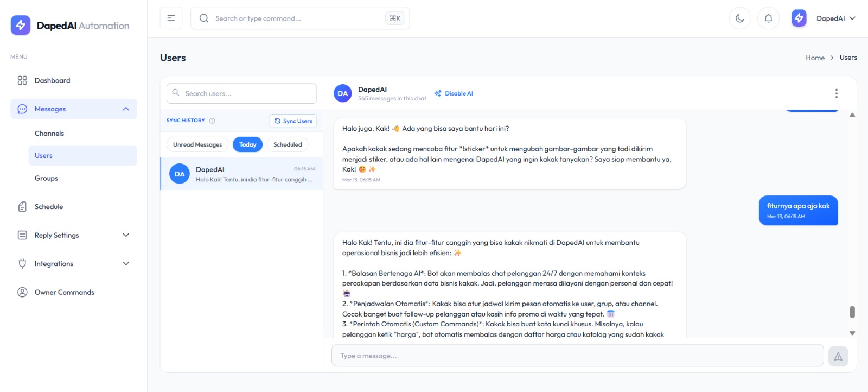868x392 pixels.
Task: Open Groups submenu item
Action: [x=46, y=178]
